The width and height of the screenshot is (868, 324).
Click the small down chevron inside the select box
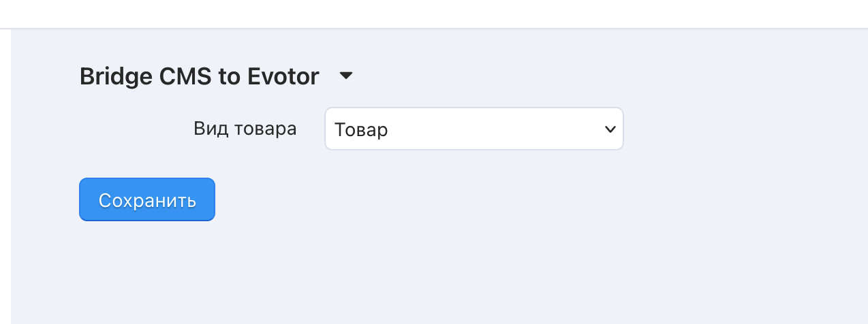610,129
